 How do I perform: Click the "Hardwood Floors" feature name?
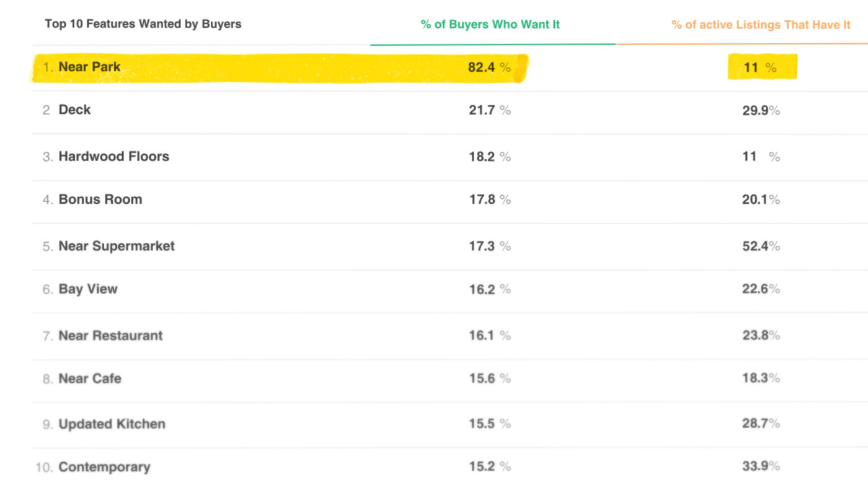click(113, 157)
